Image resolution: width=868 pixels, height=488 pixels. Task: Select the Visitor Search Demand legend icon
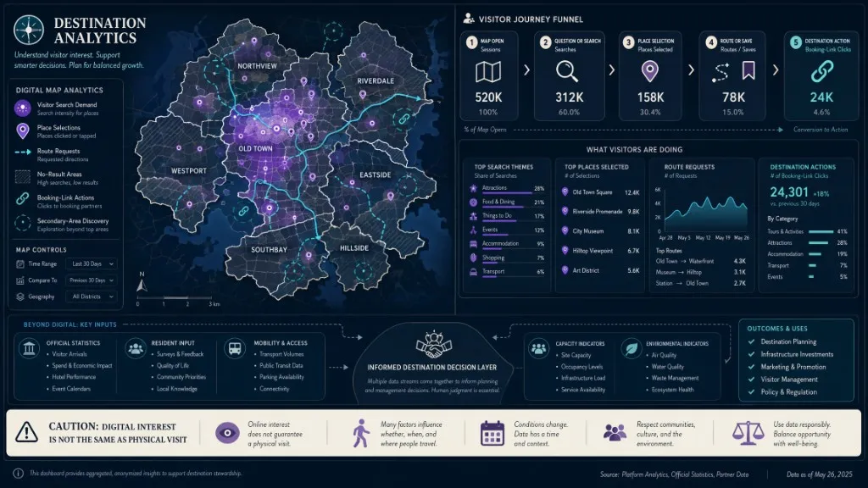[x=23, y=108]
